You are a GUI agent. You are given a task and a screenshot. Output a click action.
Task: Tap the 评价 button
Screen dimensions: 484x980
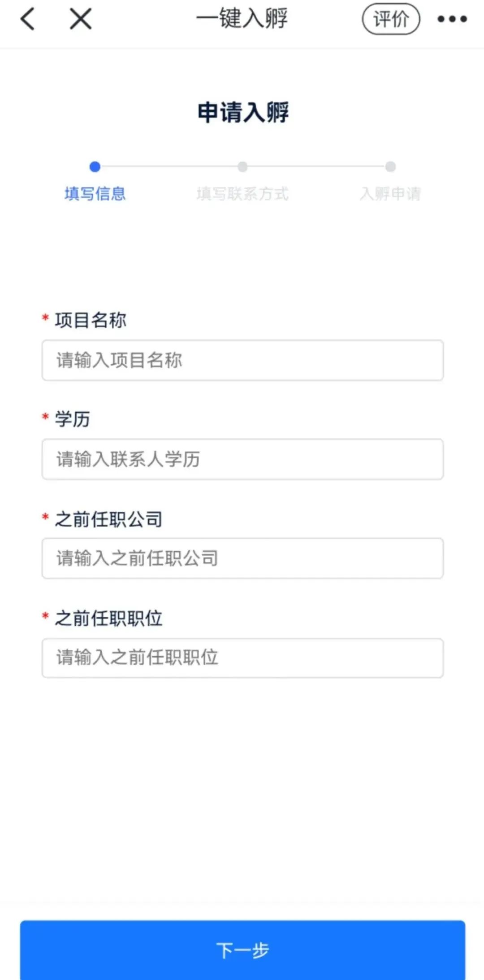391,19
